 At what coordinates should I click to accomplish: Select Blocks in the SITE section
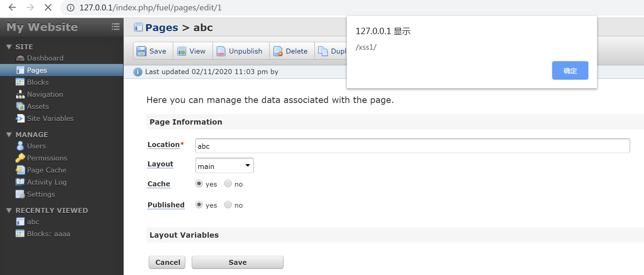(x=38, y=82)
